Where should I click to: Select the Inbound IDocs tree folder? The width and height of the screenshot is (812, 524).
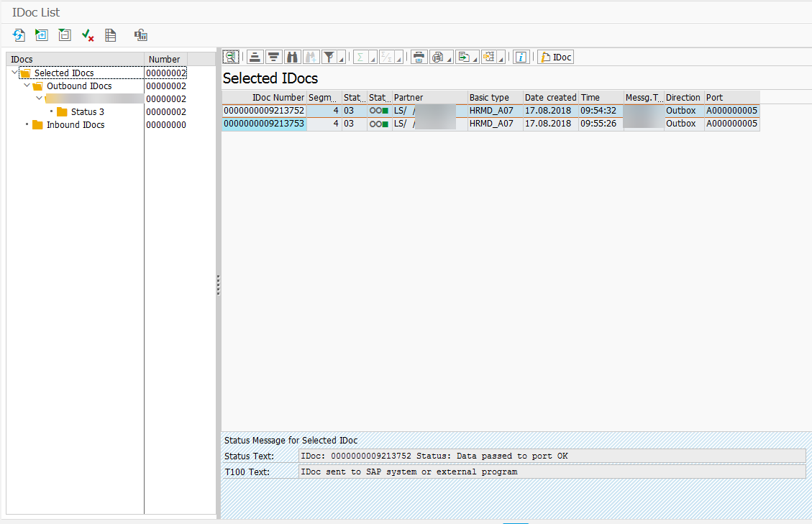[x=75, y=125]
